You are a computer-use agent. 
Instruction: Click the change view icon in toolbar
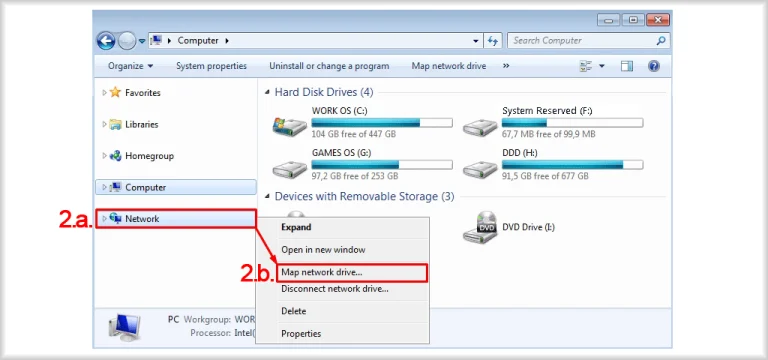pyautogui.click(x=585, y=66)
